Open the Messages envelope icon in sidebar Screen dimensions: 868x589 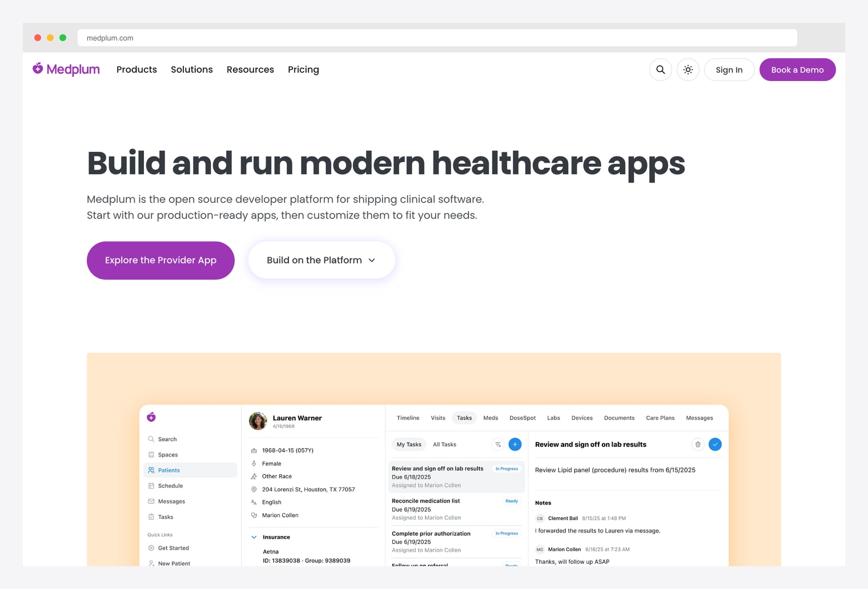point(151,501)
